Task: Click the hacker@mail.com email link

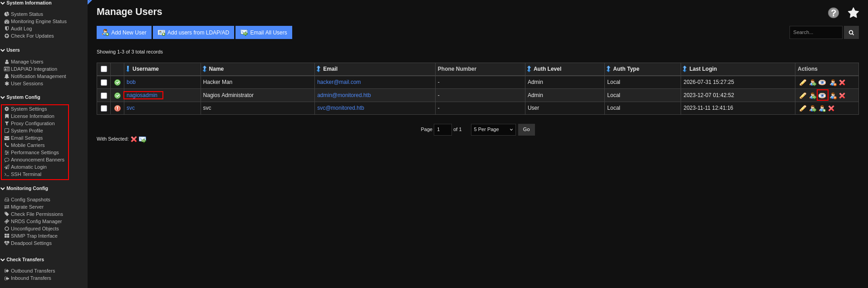Action: [339, 82]
